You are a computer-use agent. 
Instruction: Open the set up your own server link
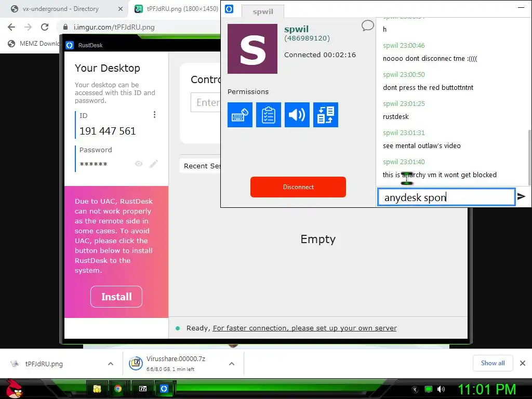(304, 328)
